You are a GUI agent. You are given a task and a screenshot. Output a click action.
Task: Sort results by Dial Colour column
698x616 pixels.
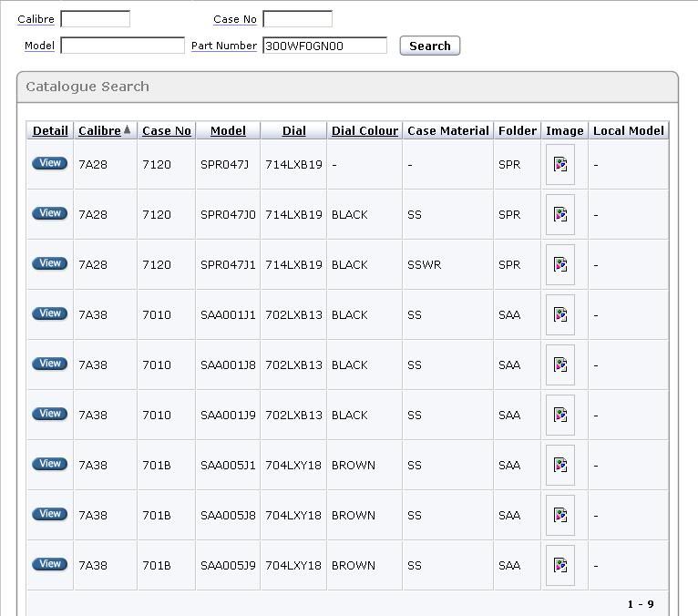[x=364, y=131]
